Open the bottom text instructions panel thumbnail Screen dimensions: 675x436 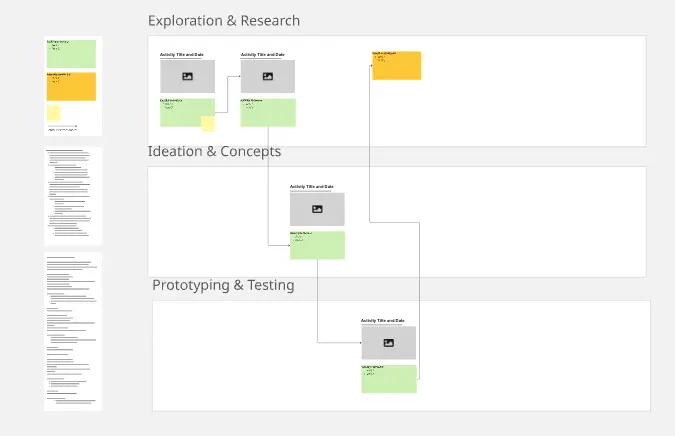(73, 331)
